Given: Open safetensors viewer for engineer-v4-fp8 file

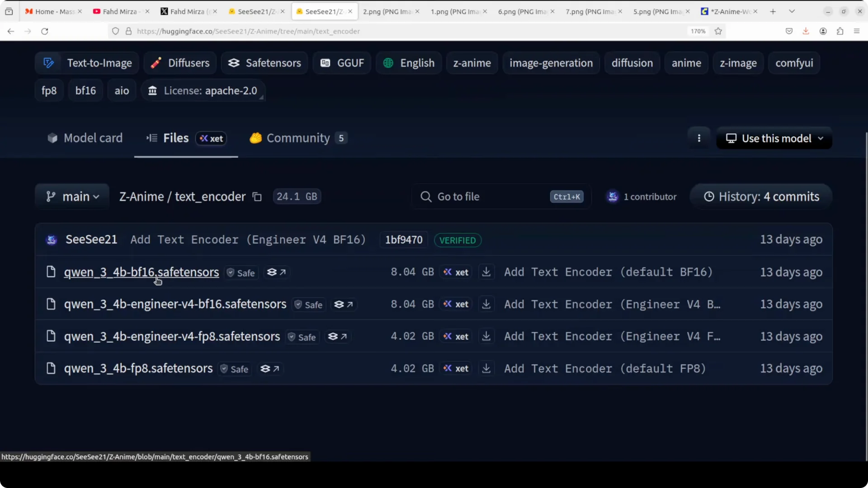Looking at the screenshot, I should coord(337,337).
